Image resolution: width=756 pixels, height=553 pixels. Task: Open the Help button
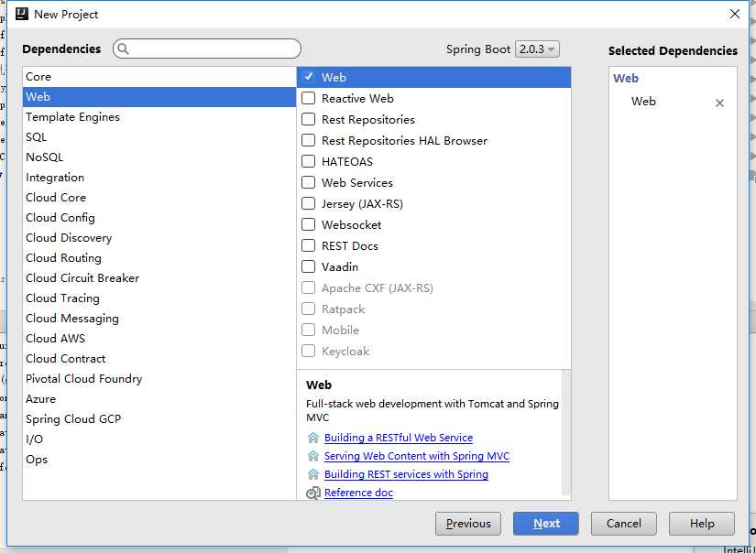(x=702, y=524)
